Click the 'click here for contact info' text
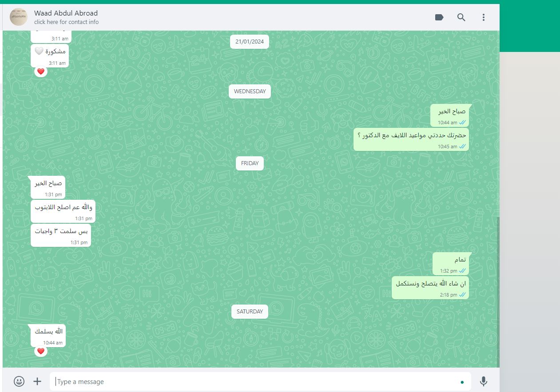This screenshot has width=560, height=392. click(x=67, y=22)
